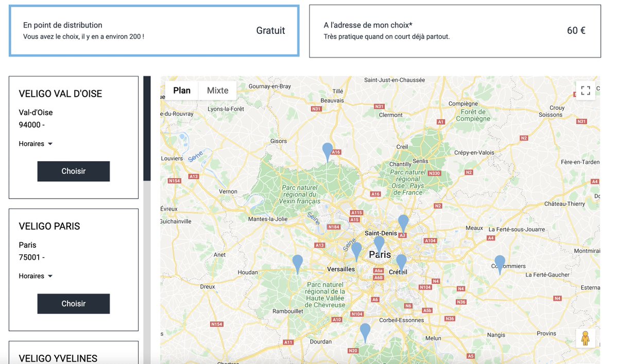The height and width of the screenshot is (364, 618).
Task: Click 'Château-Thierry' on the map
Action: [565, 204]
